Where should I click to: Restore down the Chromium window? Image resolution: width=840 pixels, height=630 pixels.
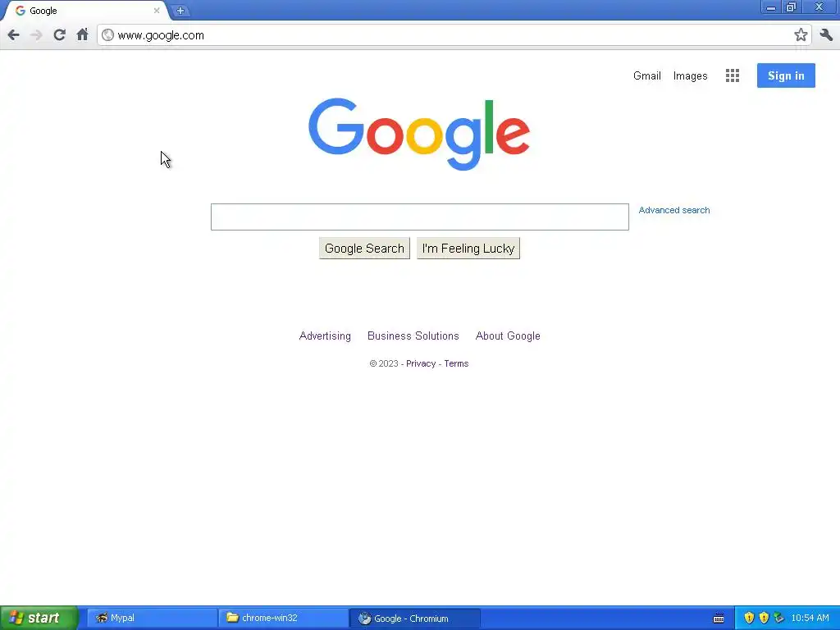792,7
